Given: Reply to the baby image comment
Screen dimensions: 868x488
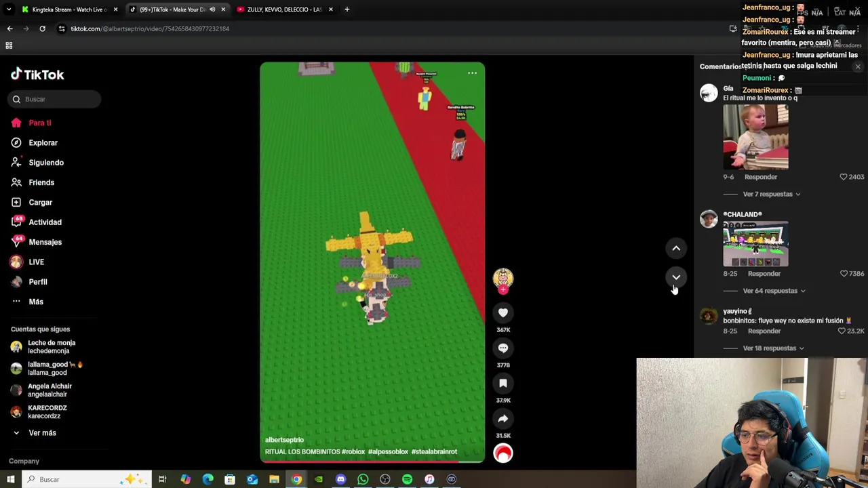Looking at the screenshot, I should (761, 177).
